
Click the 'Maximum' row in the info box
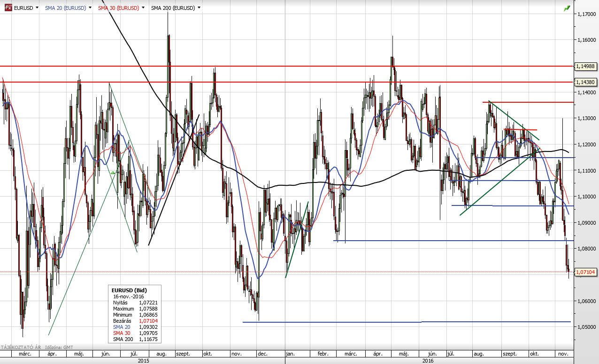pyautogui.click(x=136, y=309)
